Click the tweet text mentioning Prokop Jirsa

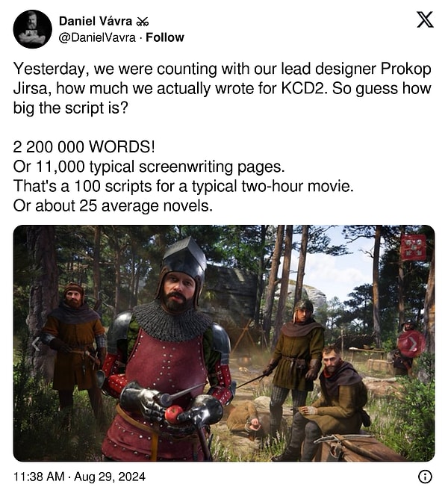tap(222, 88)
